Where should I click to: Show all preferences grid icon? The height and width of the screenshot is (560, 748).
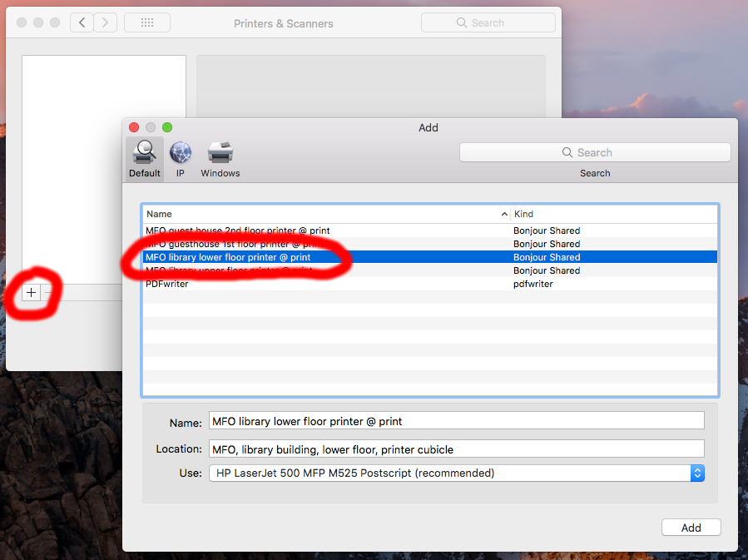pos(147,22)
